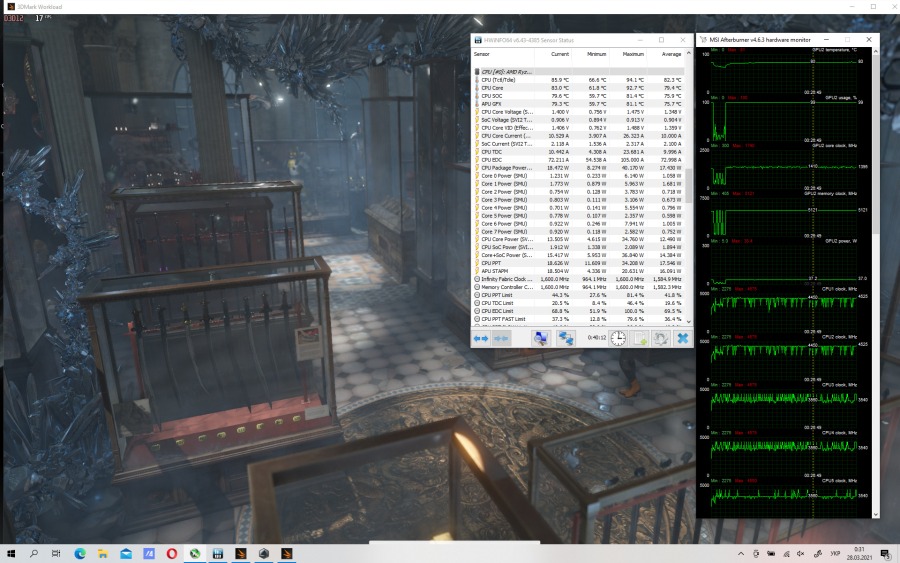Open taskbar Search magnifier
Viewport: 900px width, 563px height.
coord(34,554)
